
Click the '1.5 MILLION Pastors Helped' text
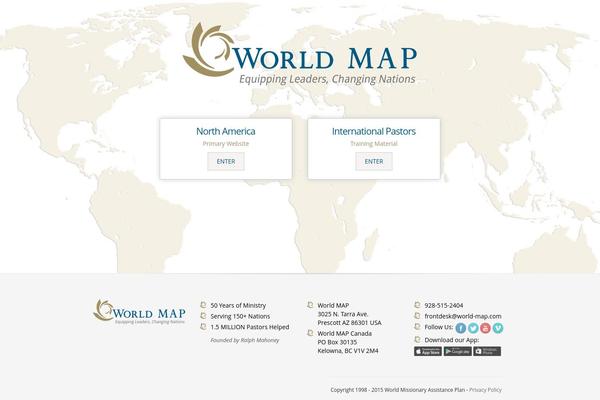click(250, 327)
